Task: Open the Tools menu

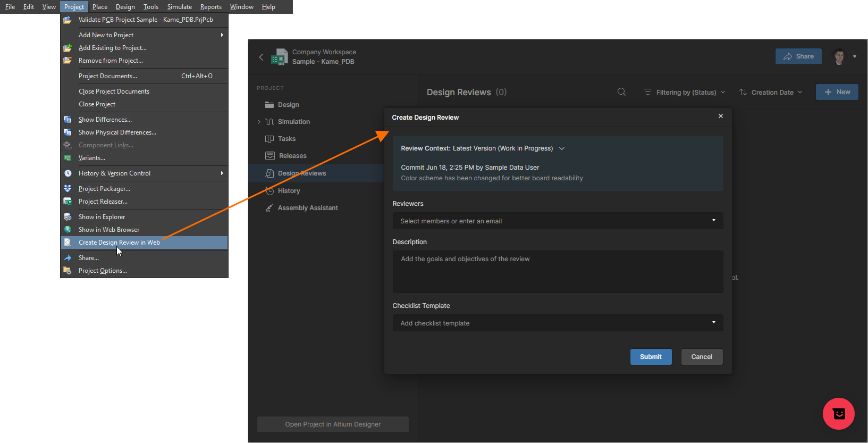Action: [x=151, y=7]
